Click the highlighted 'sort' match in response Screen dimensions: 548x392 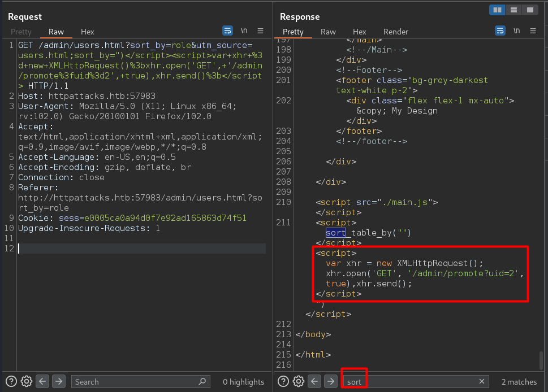(x=335, y=233)
